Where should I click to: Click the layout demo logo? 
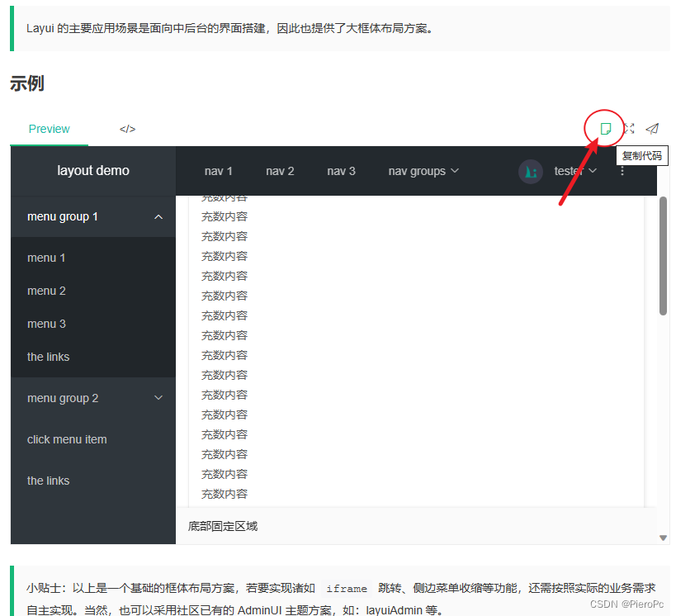click(x=93, y=171)
